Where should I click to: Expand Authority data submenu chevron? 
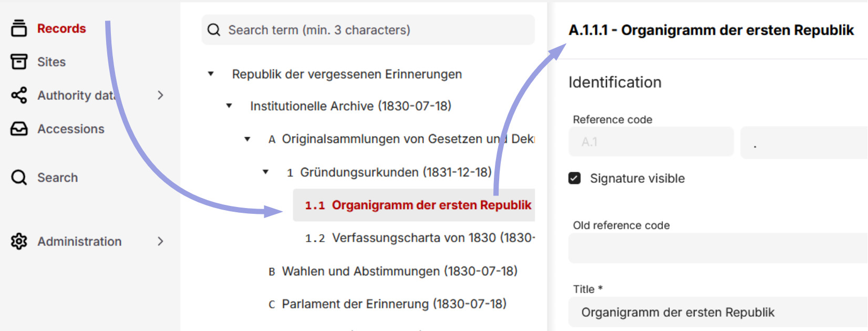click(x=160, y=95)
